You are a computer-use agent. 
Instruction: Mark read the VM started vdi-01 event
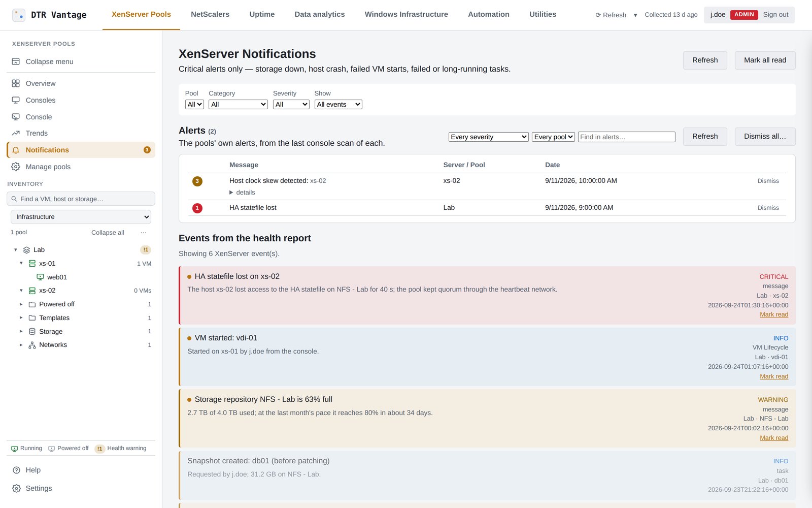774,376
